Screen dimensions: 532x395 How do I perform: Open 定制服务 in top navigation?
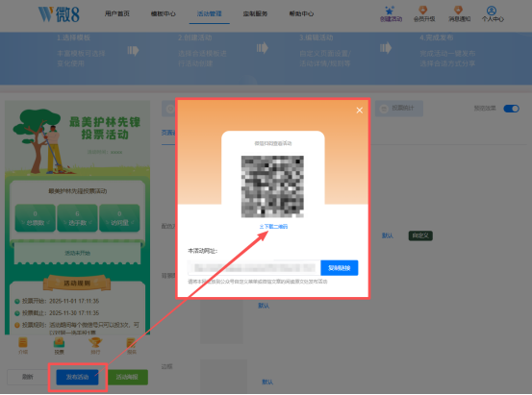click(x=255, y=13)
